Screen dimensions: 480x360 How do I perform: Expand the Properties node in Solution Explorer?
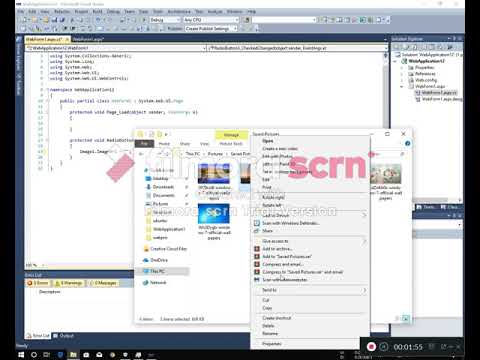(x=402, y=68)
